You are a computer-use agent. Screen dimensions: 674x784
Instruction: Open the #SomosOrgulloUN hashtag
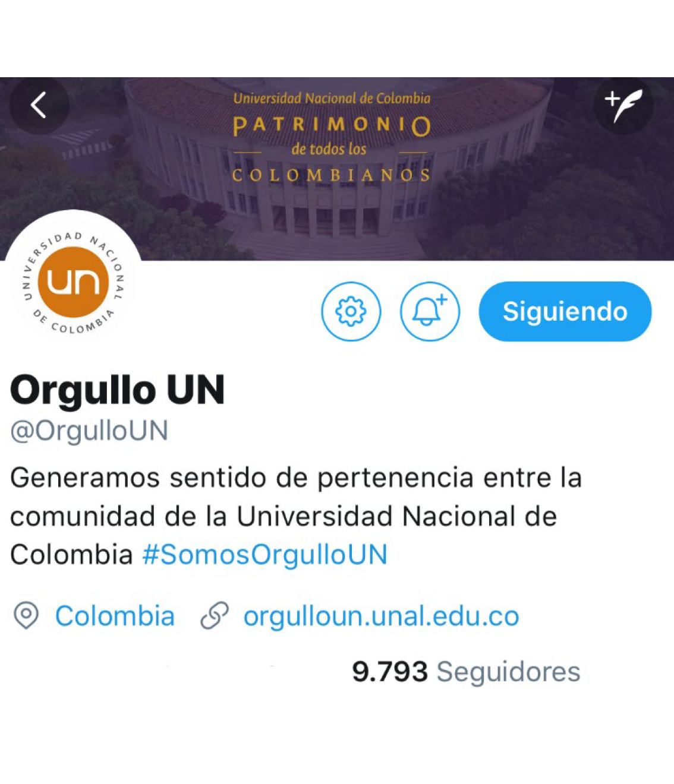(265, 555)
